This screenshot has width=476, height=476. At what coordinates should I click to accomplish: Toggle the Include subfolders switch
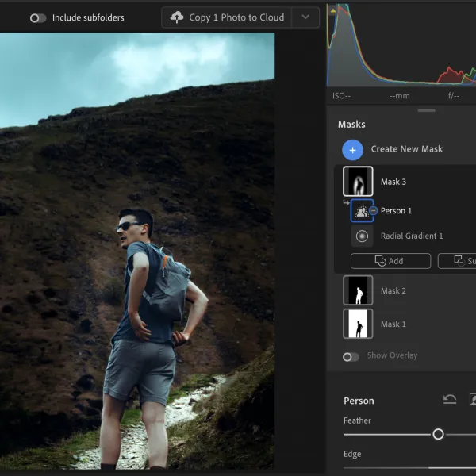pyautogui.click(x=38, y=18)
